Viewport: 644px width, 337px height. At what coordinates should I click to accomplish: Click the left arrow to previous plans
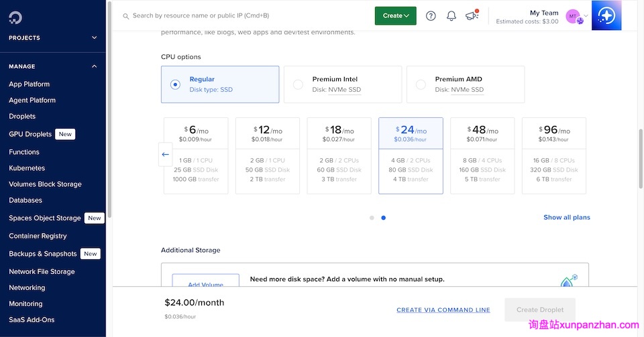tap(166, 155)
